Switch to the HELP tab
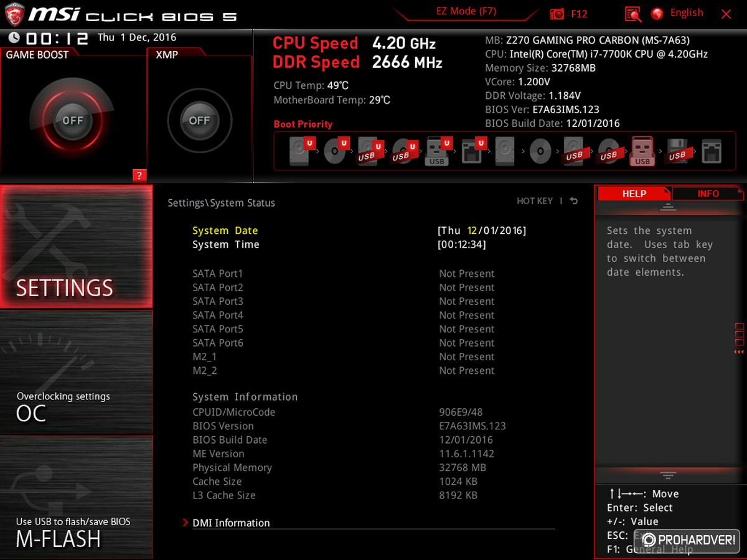 coord(634,194)
